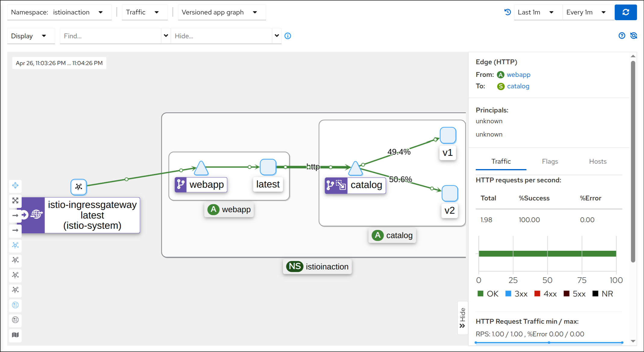This screenshot has width=644, height=352.
Task: Switch to the Traffic tab
Action: coord(501,162)
